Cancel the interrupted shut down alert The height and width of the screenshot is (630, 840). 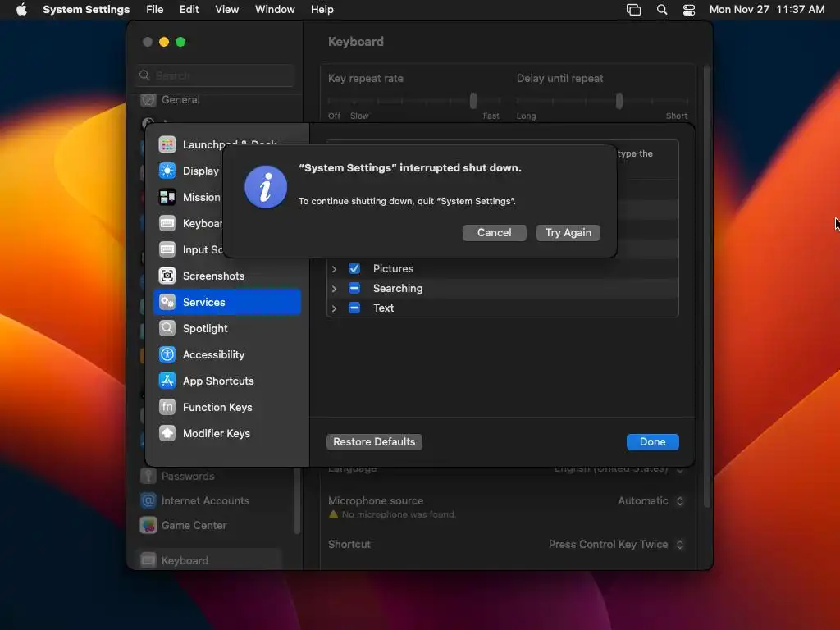coord(495,232)
